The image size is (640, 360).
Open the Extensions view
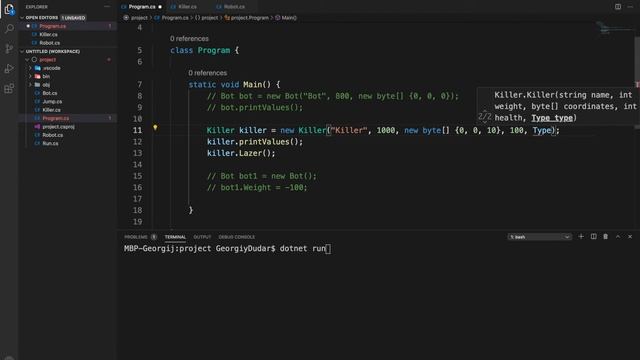pos(9,89)
